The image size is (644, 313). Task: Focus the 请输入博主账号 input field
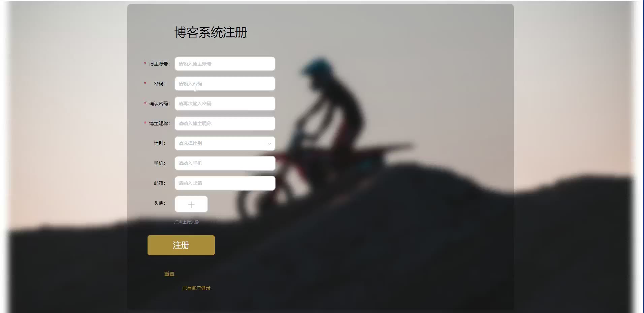pos(225,64)
